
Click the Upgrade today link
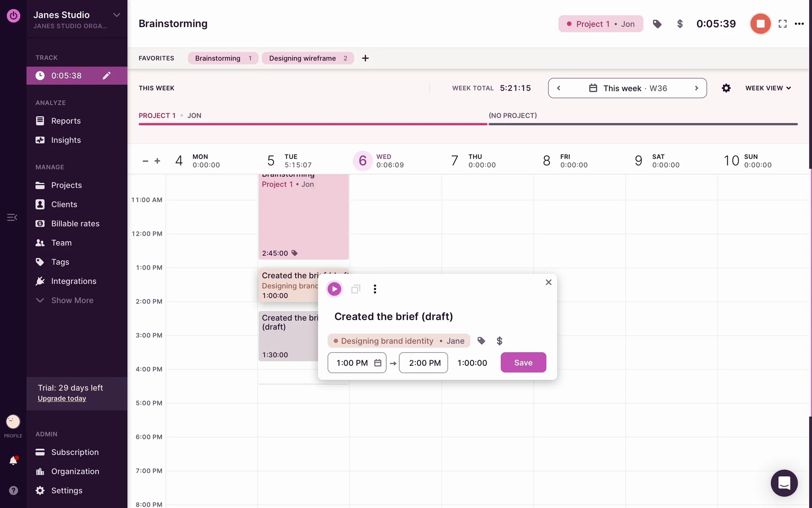click(62, 398)
